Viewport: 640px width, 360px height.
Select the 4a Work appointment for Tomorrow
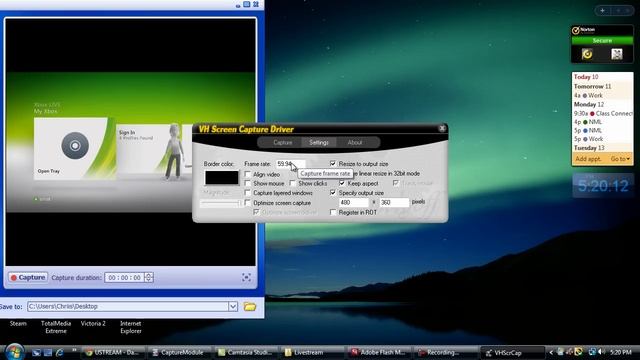point(588,95)
